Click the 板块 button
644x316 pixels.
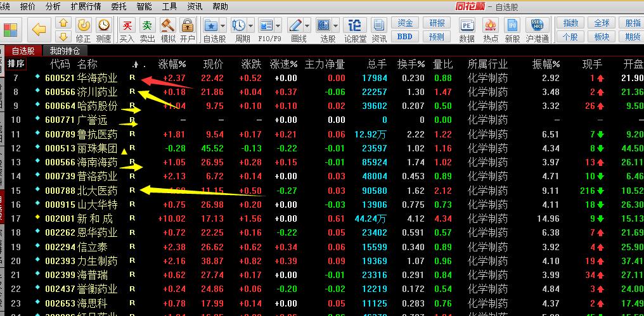[602, 37]
